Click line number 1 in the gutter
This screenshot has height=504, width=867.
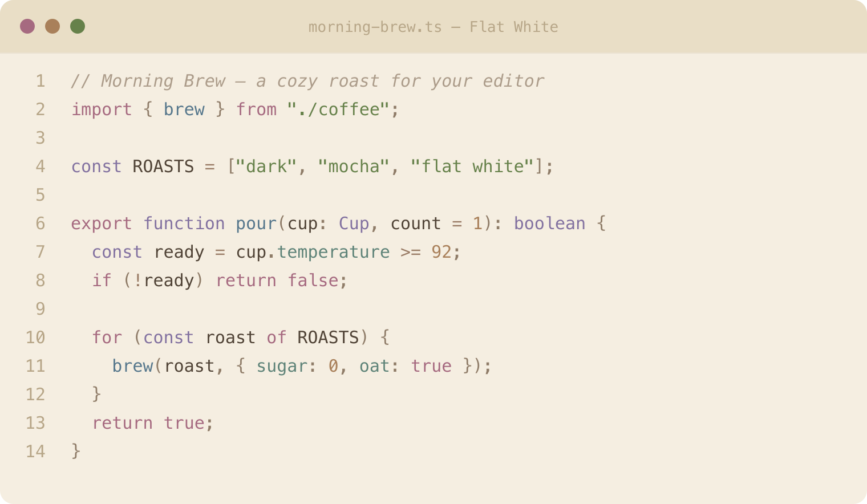[40, 81]
